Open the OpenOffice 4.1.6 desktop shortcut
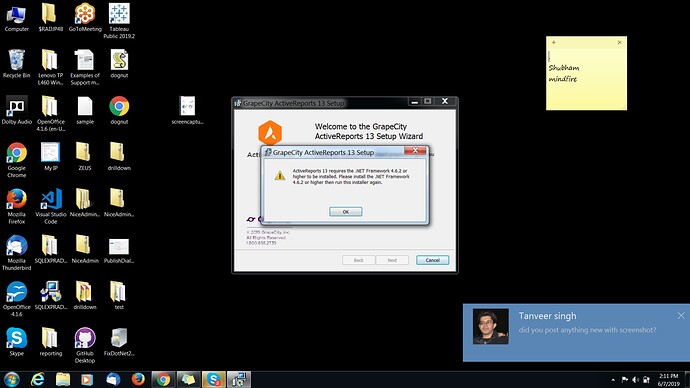Viewport: 690px width, 388px height. click(17, 299)
